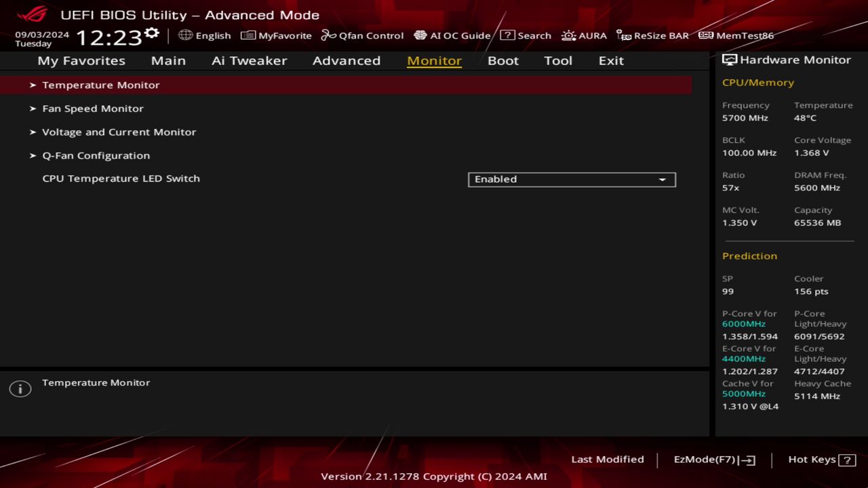Launch AI OC Guide icon
868x488 pixels.
(x=420, y=35)
